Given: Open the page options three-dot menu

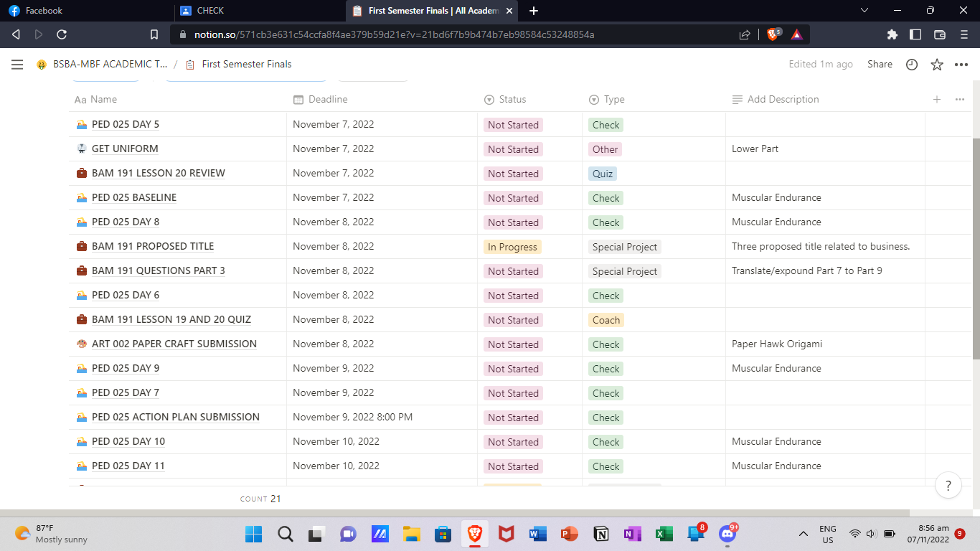Looking at the screenshot, I should 961,65.
